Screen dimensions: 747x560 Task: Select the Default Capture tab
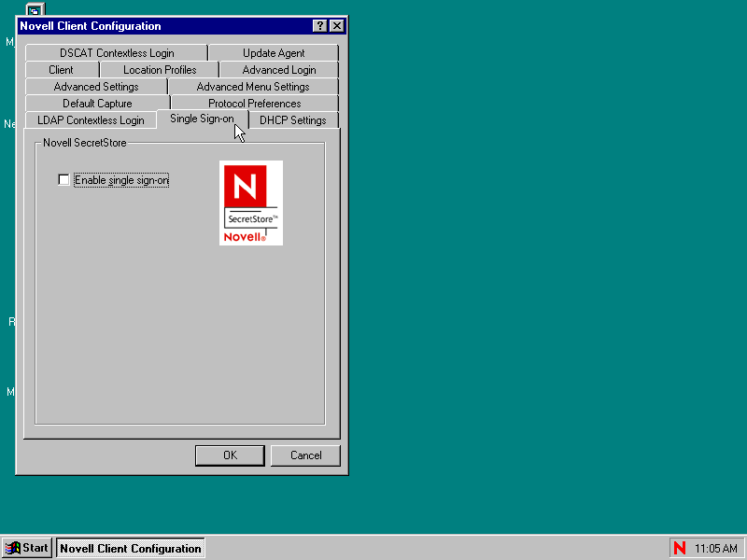[97, 104]
